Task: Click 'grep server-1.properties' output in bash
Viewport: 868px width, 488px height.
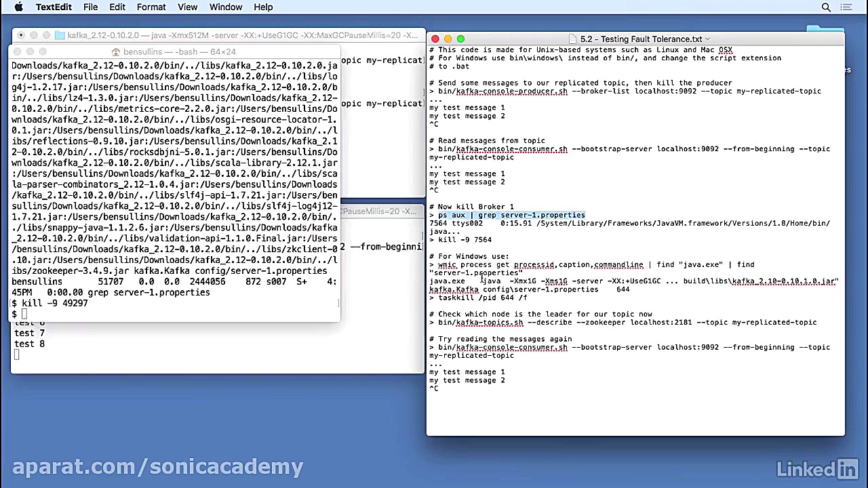Action: pos(149,292)
